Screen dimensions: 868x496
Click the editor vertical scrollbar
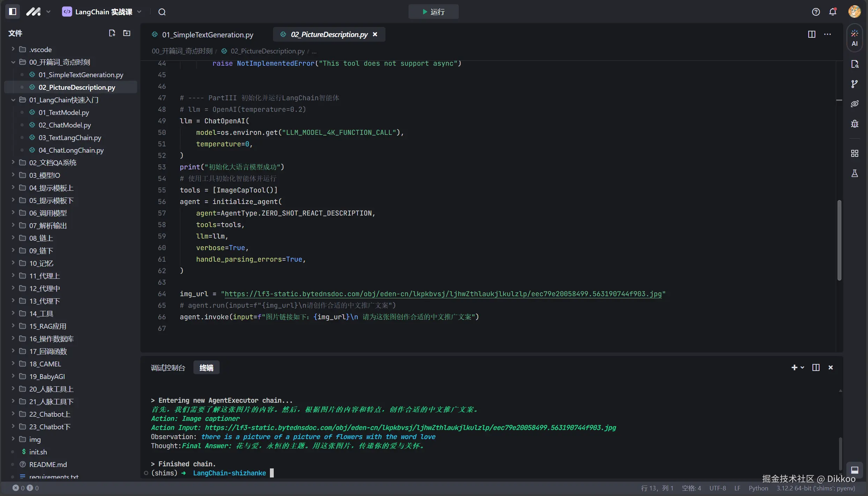tap(839, 240)
